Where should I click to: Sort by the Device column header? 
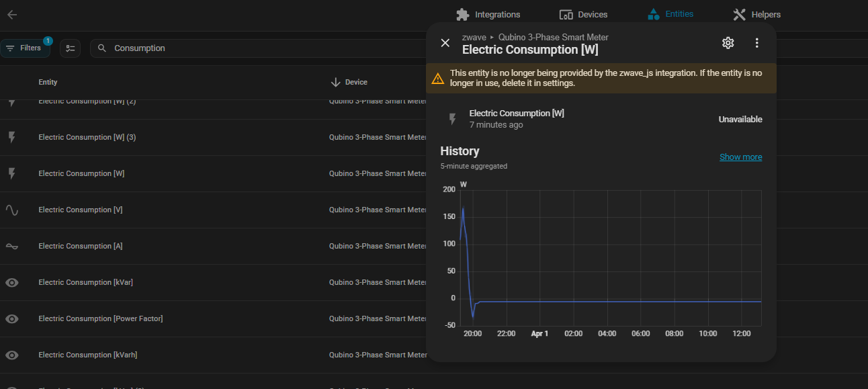[x=355, y=82]
